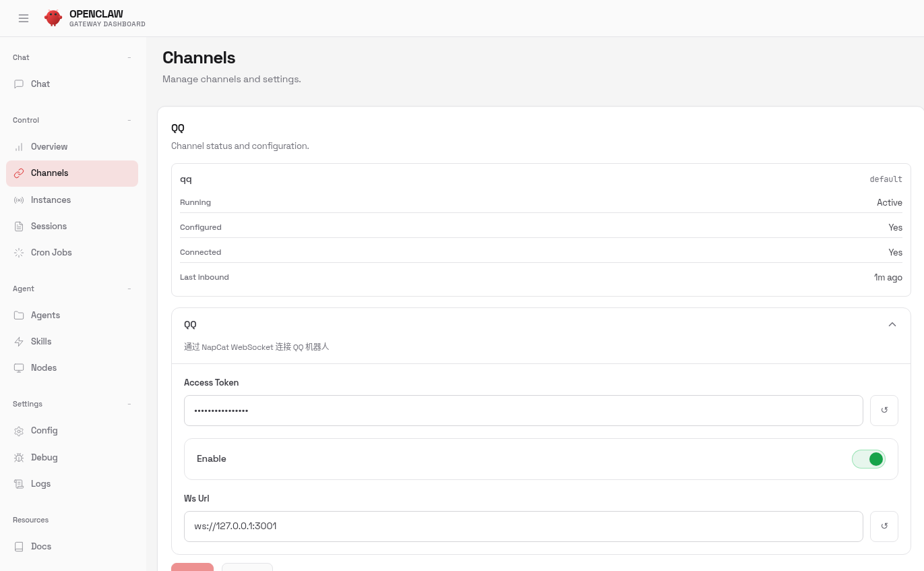Click the Skills lightning bolt icon
The image size is (924, 571).
19,342
